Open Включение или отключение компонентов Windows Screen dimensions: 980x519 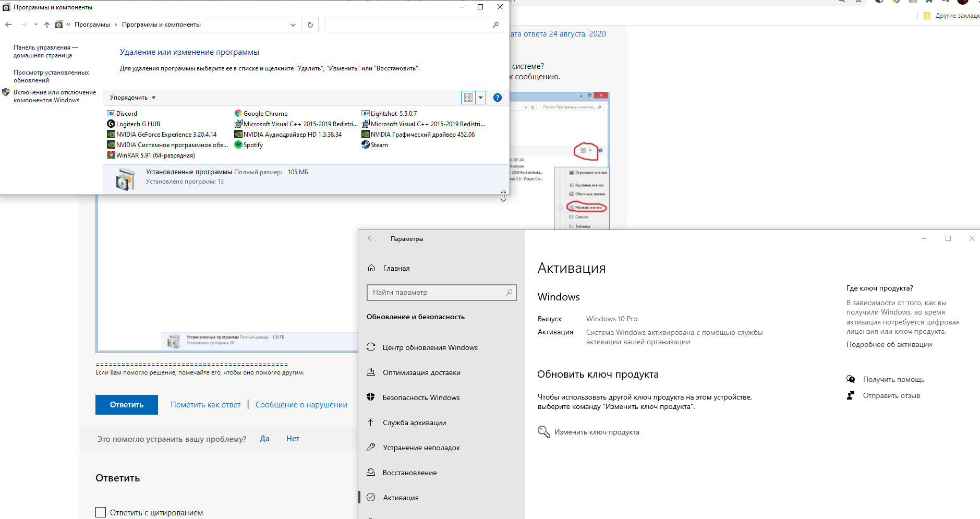(55, 96)
